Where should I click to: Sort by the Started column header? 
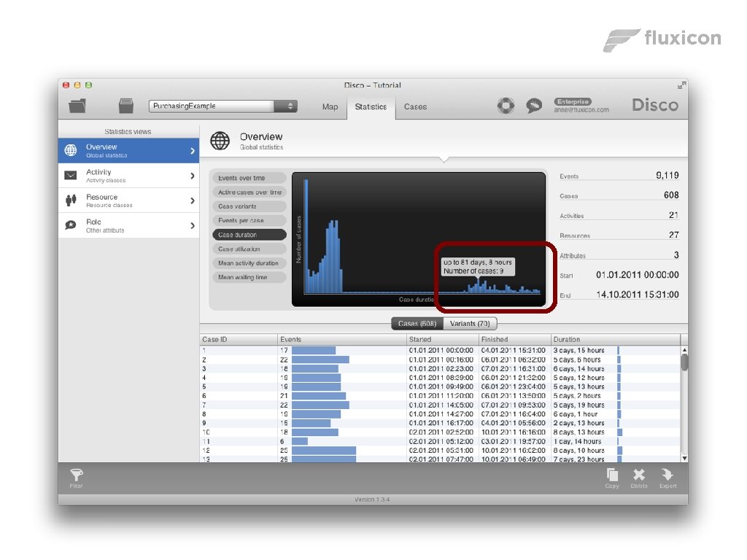point(443,340)
